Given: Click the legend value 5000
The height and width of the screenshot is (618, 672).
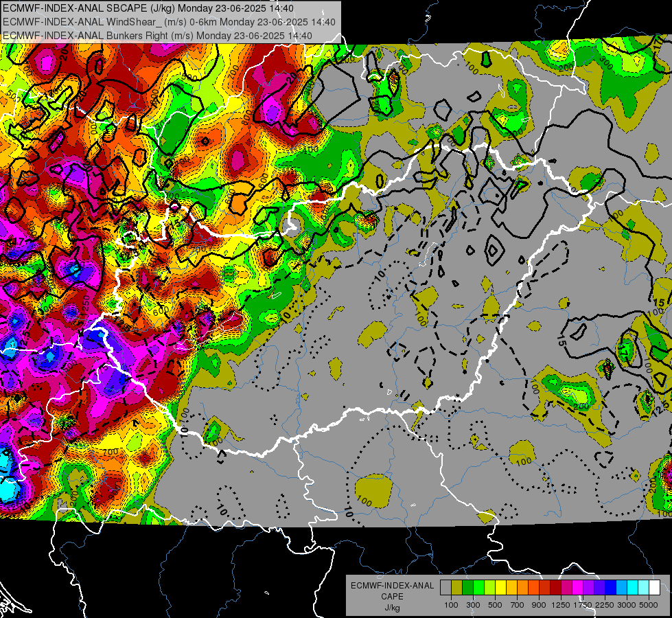Looking at the screenshot, I should (649, 605).
